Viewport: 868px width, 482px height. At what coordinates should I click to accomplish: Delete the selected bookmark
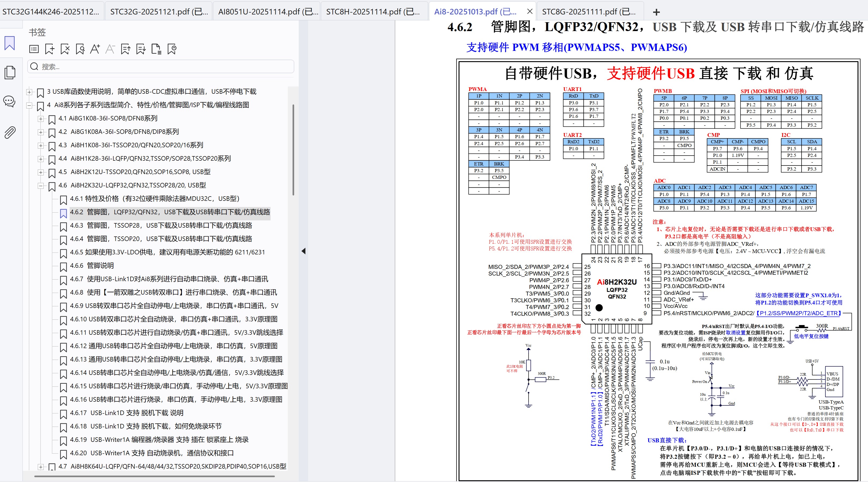tap(65, 49)
